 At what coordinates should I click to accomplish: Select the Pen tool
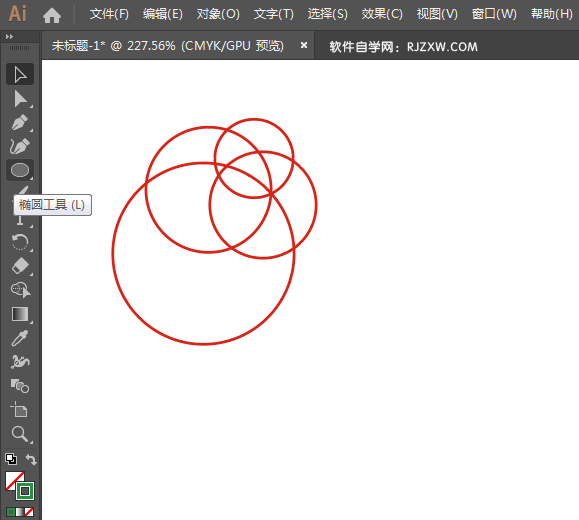(20, 123)
